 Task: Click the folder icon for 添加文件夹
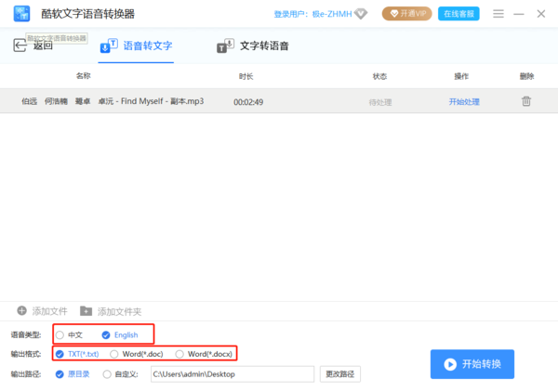tap(86, 310)
